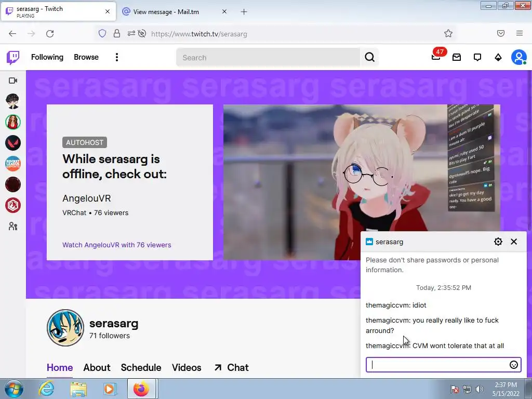This screenshot has width=532, height=399.
Task: Open sidebar channel with red-haired woman avatar
Action: click(x=13, y=122)
